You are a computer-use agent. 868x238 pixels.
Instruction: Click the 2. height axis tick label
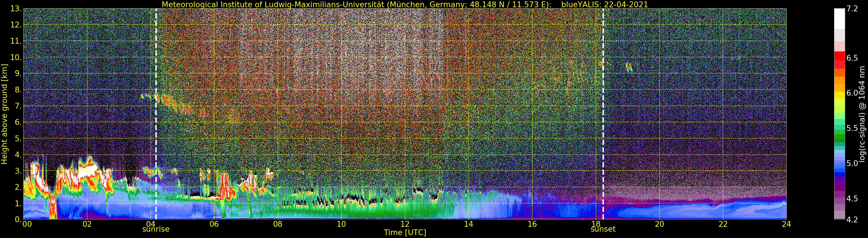point(18,187)
